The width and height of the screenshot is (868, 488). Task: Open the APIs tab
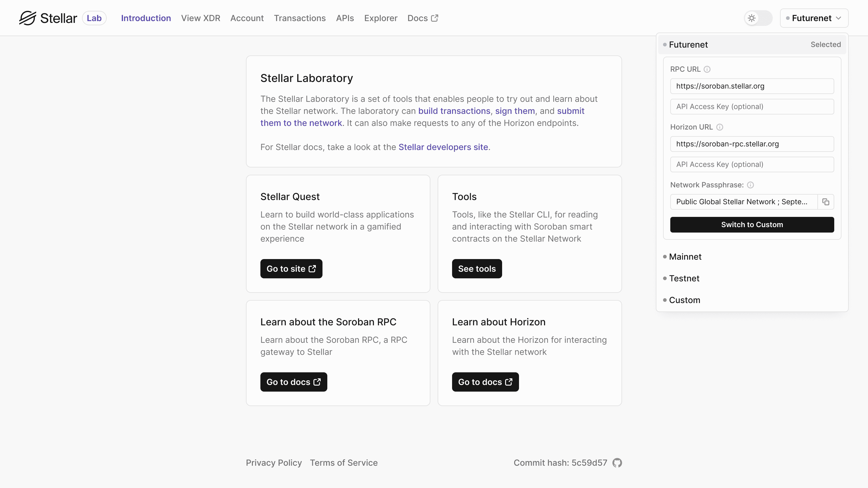[x=345, y=18]
